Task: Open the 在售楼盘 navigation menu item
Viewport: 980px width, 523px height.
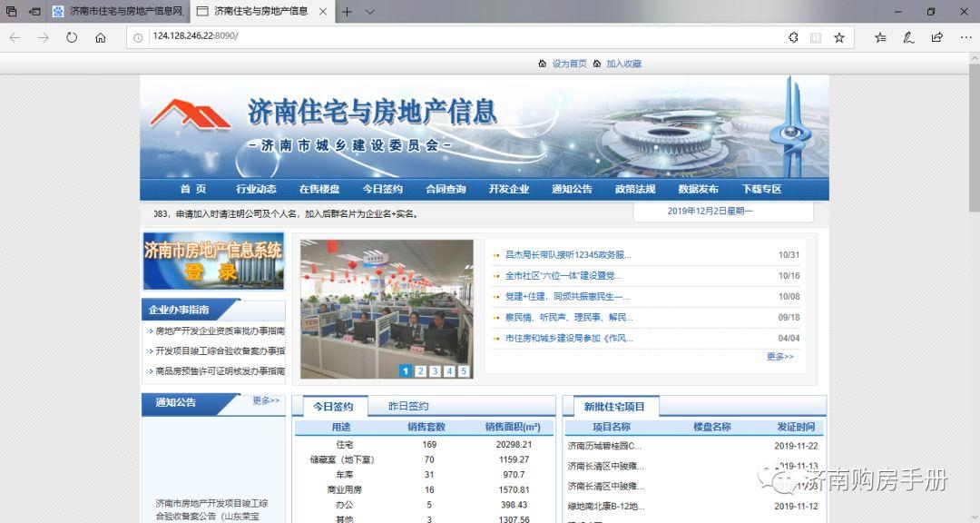Action: [319, 189]
